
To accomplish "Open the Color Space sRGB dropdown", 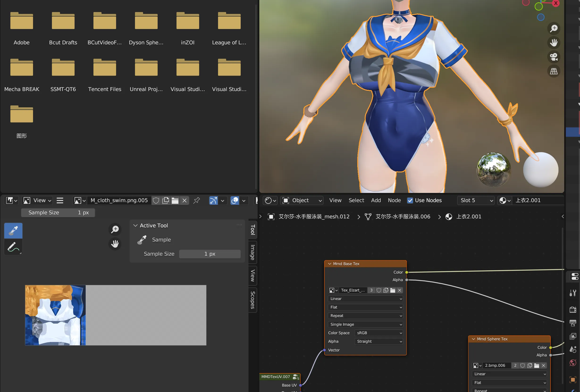I will (378, 333).
